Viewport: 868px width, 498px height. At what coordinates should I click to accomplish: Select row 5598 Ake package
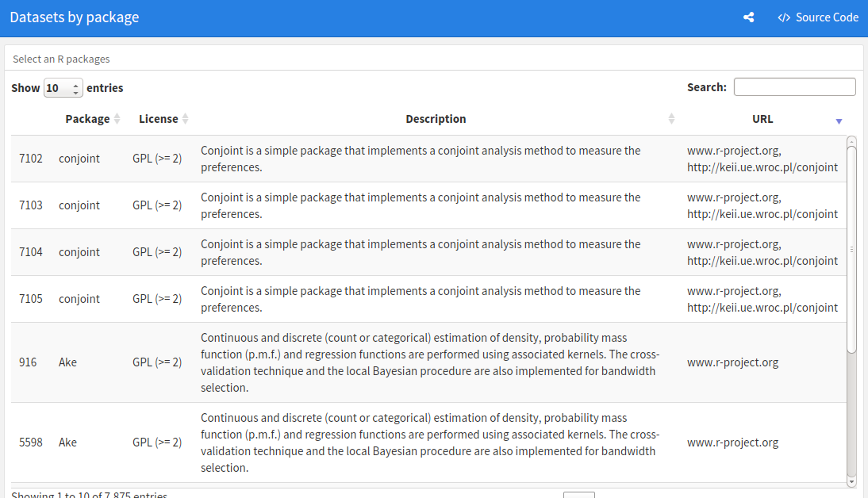[428, 442]
